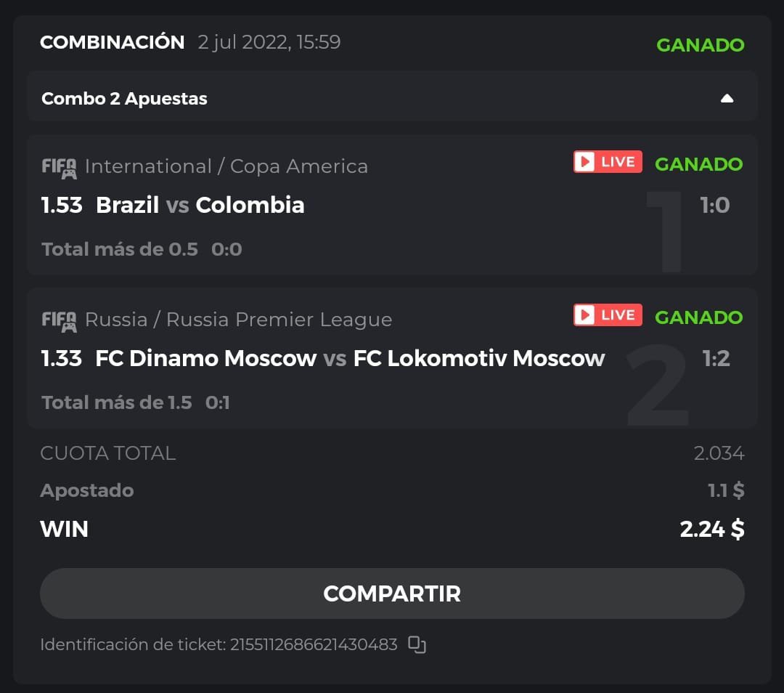Viewport: 784px width, 693px height.
Task: Click the 1.33 odds value
Action: (x=62, y=358)
